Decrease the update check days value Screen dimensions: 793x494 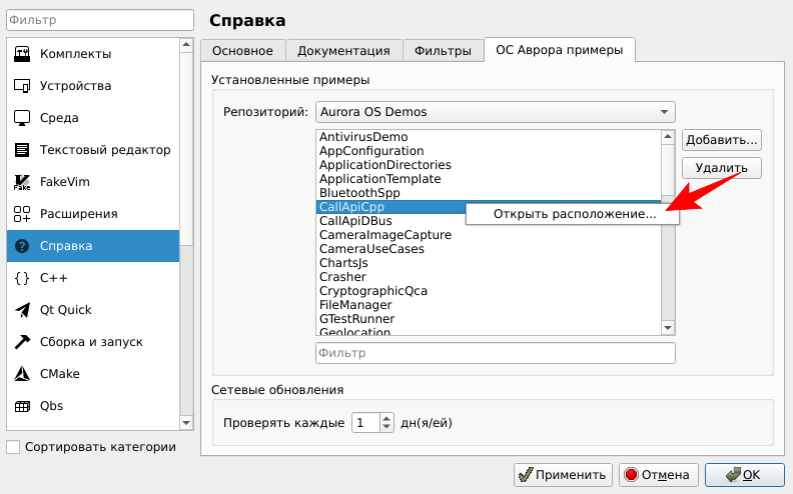(x=387, y=427)
